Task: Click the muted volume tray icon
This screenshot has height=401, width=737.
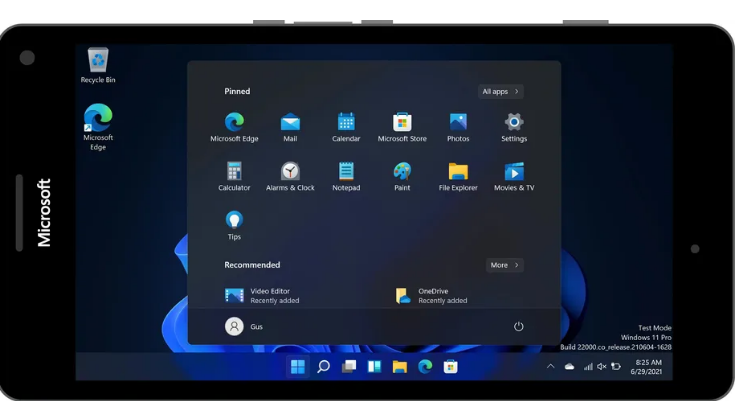Action: [602, 366]
